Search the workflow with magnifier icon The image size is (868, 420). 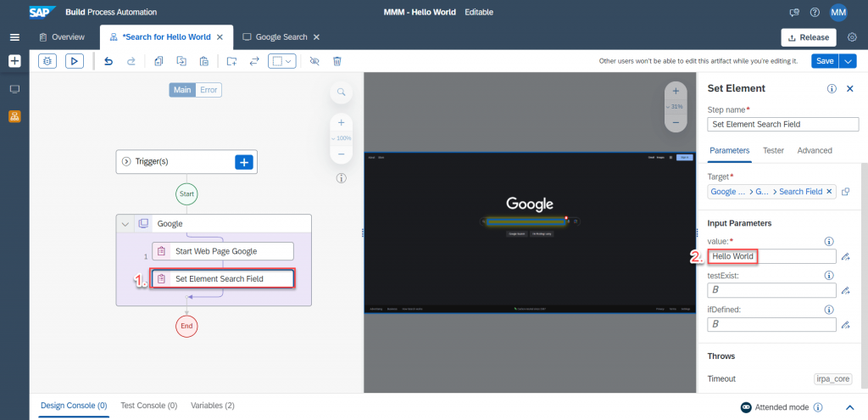click(342, 92)
